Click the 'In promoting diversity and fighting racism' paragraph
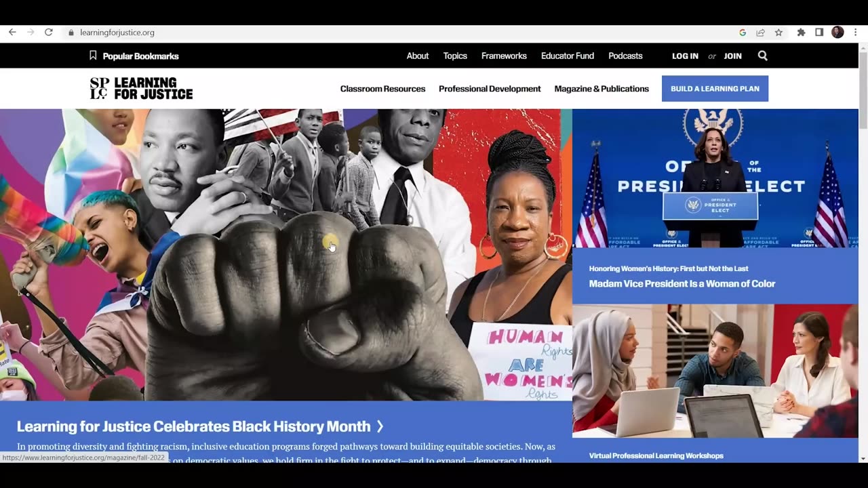 [x=286, y=453]
